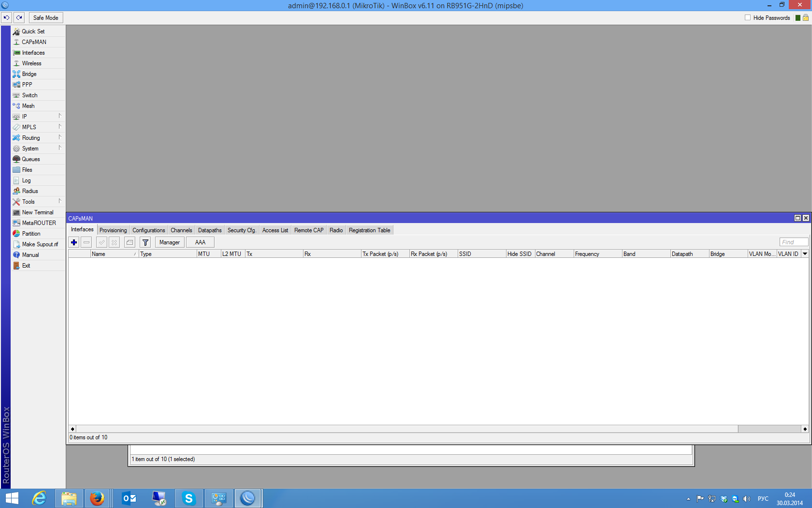
Task: Click the AAA button
Action: (x=200, y=242)
